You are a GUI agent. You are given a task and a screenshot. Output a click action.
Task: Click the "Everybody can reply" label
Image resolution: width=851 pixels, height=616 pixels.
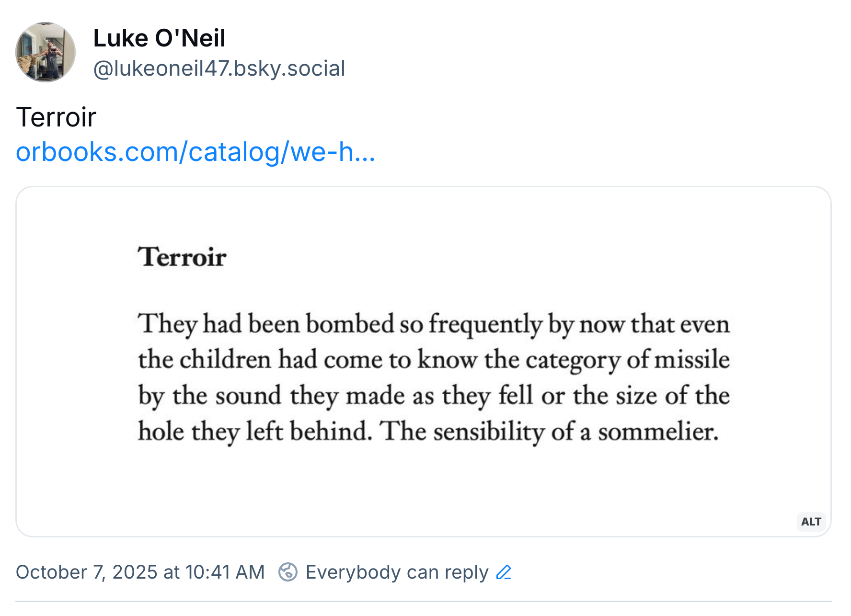(397, 572)
